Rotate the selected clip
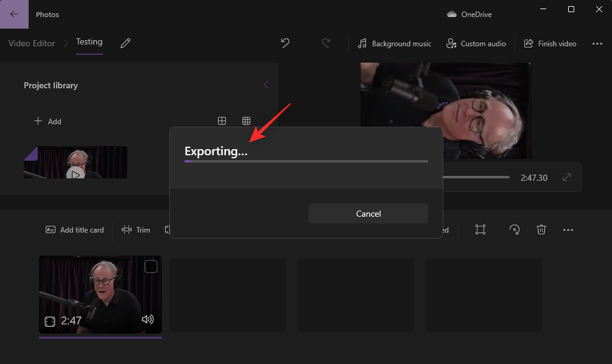 point(515,229)
